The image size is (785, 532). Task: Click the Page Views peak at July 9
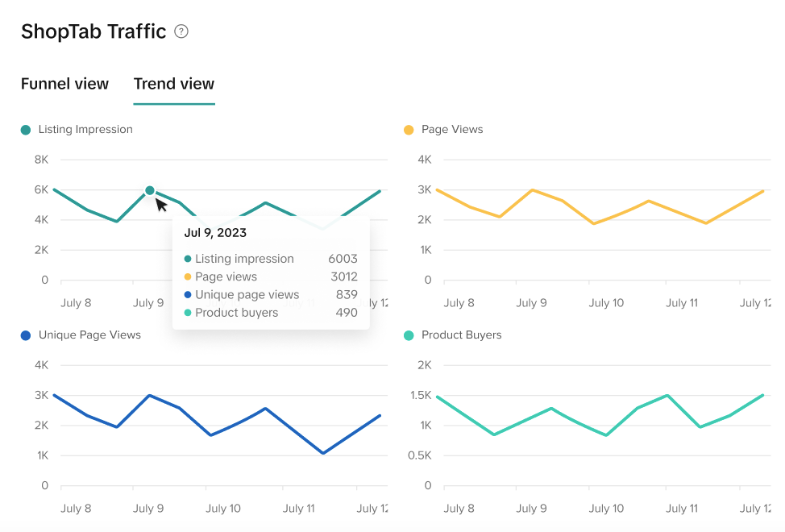(x=532, y=190)
